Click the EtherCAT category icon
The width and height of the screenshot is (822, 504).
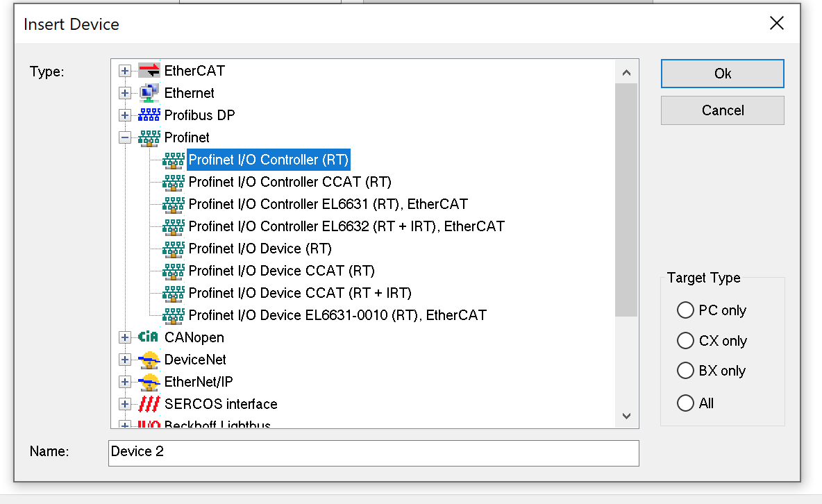coord(149,70)
